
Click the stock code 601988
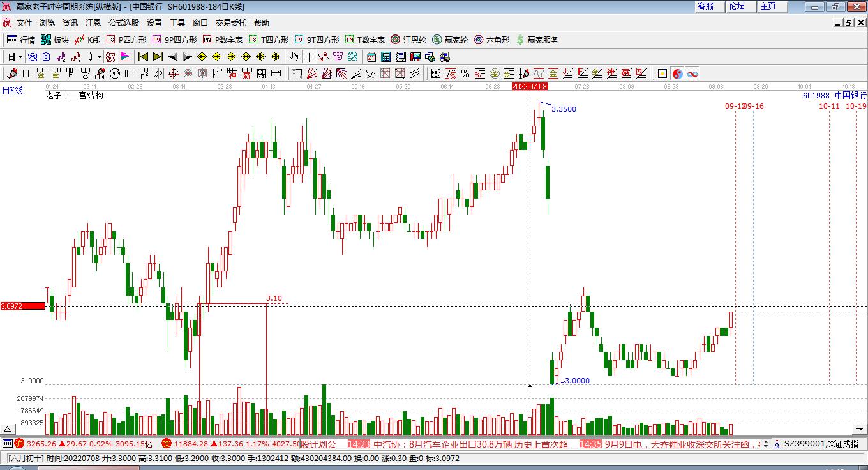[816, 95]
